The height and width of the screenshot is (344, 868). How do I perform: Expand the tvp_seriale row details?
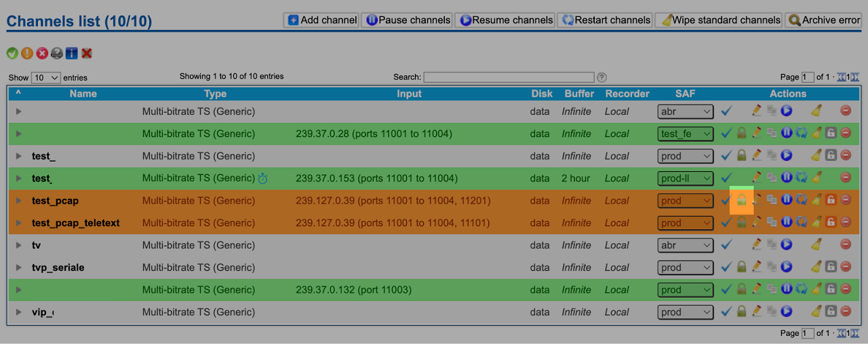point(19,268)
